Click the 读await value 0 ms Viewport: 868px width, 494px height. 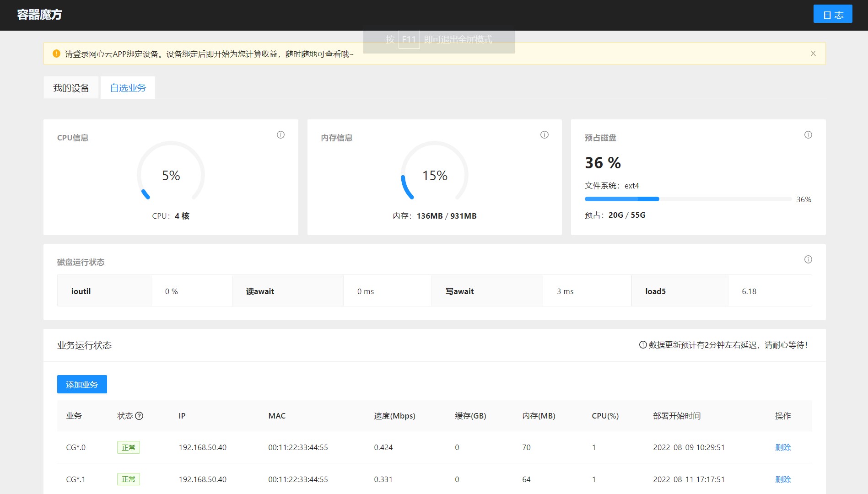pos(366,291)
